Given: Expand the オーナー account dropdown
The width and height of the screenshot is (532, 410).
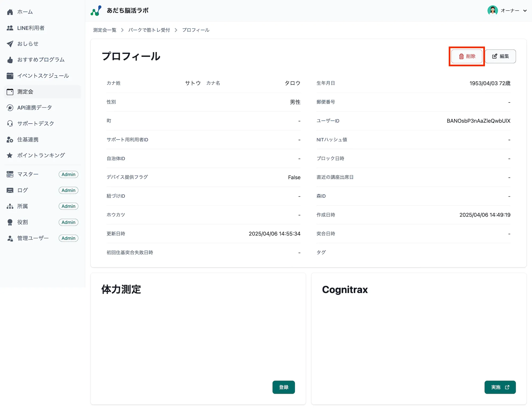Looking at the screenshot, I should [525, 11].
